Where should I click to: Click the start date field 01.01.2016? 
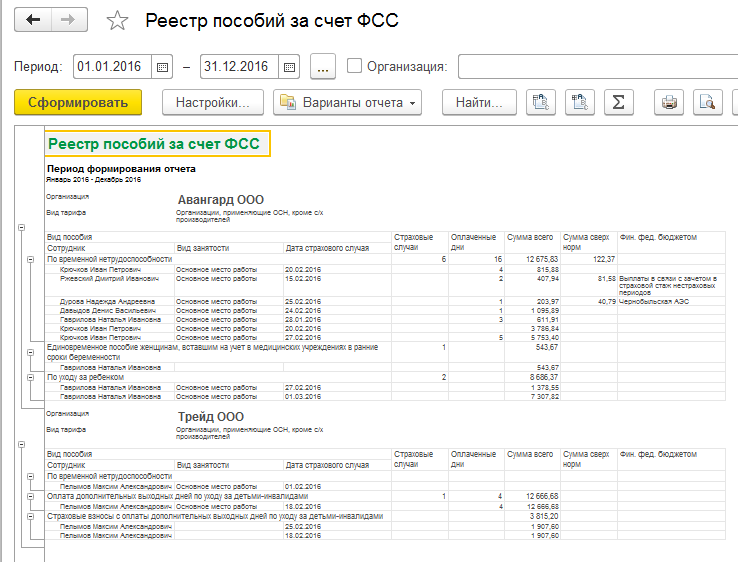point(112,67)
